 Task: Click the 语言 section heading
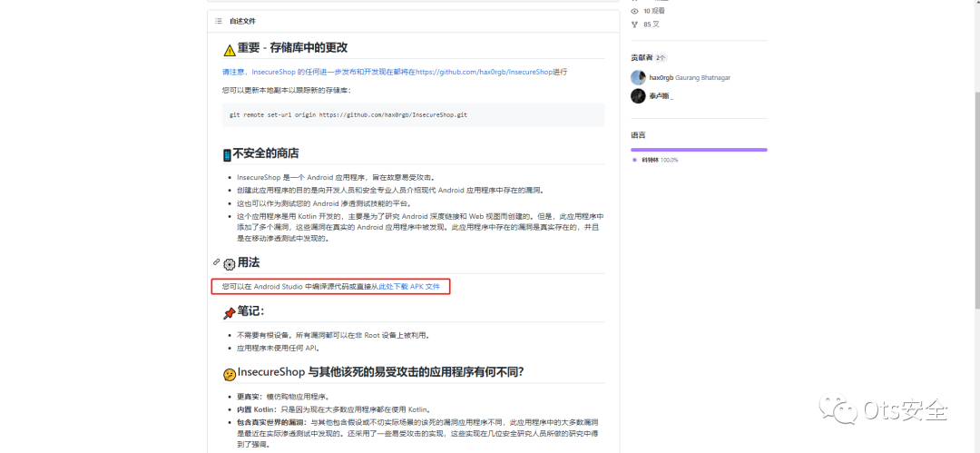click(638, 135)
